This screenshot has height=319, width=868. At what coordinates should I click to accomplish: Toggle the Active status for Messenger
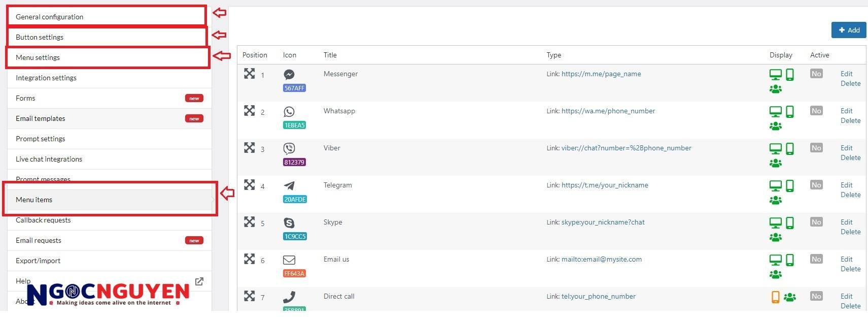pyautogui.click(x=816, y=74)
